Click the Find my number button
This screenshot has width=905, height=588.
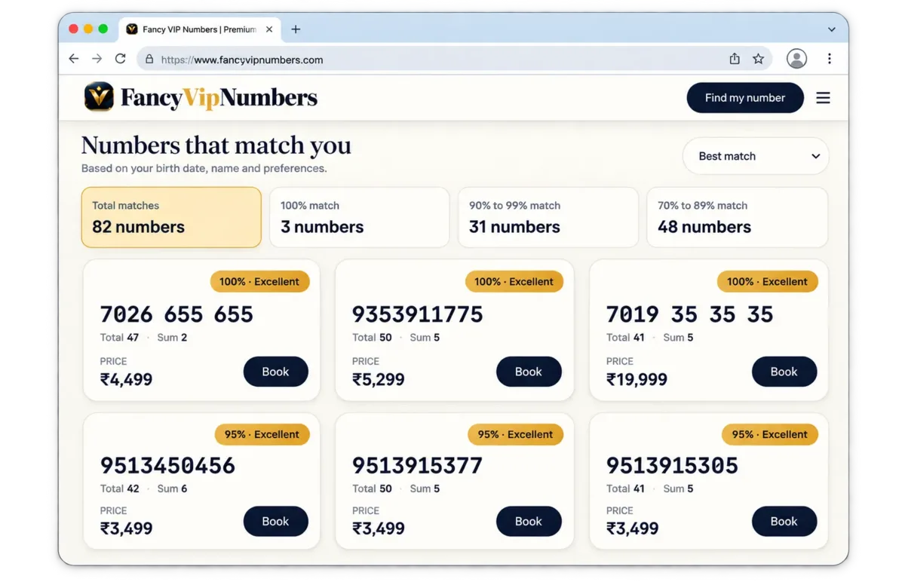[745, 98]
